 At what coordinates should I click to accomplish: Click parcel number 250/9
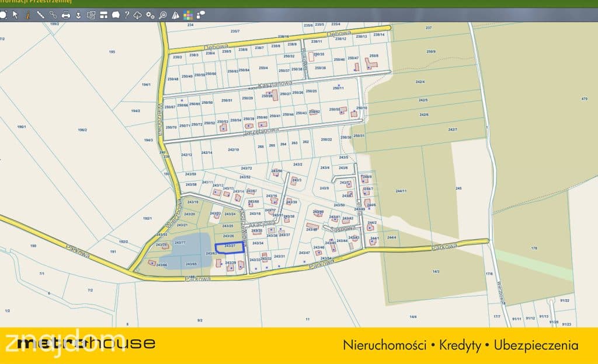pos(431,51)
